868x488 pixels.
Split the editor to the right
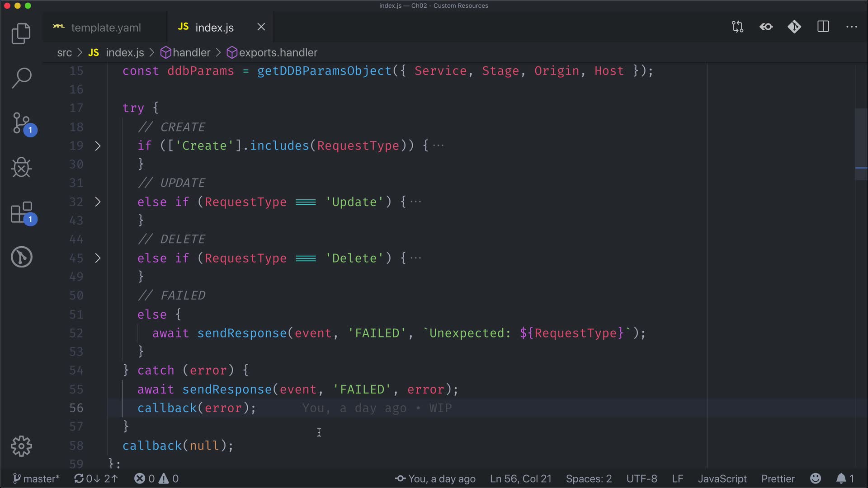823,27
